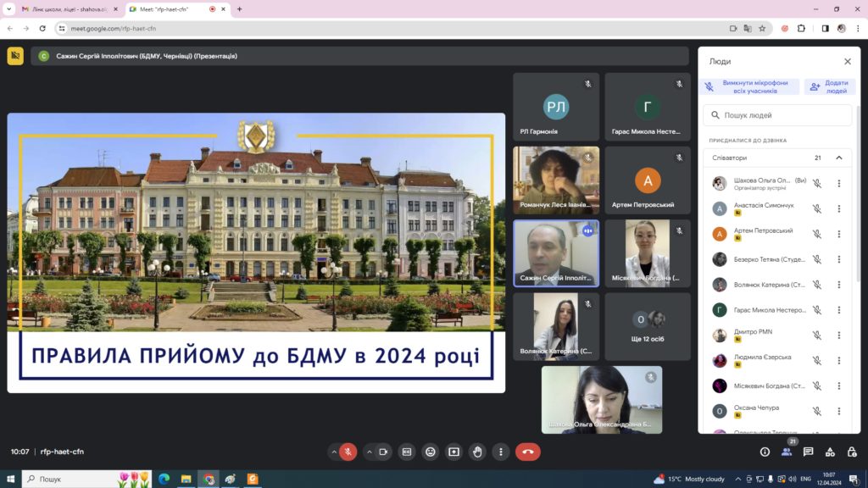Open the in-call chat messages panel
Screen dimensions: 868x488
[808, 452]
